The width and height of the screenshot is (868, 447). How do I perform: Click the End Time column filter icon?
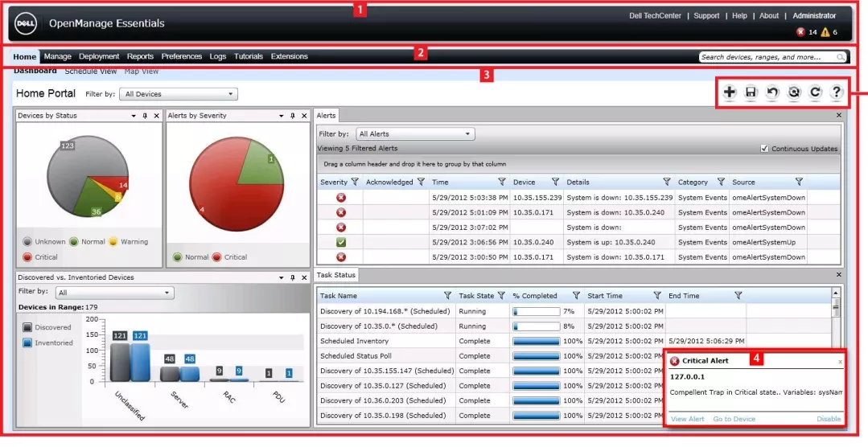click(738, 296)
